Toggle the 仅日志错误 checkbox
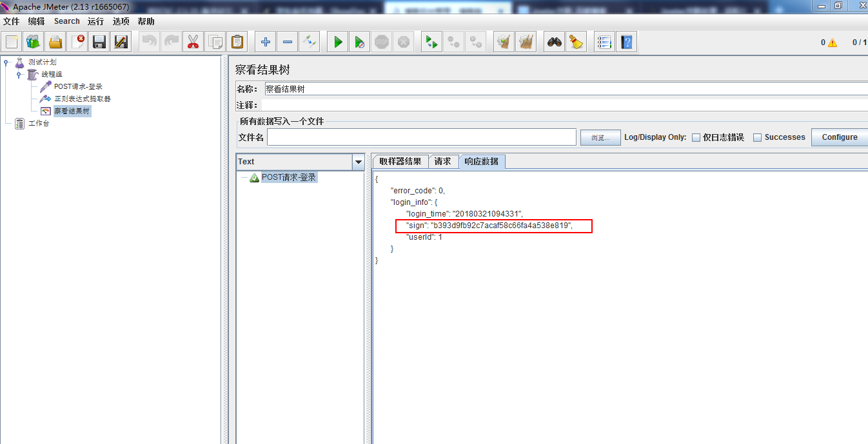Screen dimensions: 868x444 coord(696,137)
